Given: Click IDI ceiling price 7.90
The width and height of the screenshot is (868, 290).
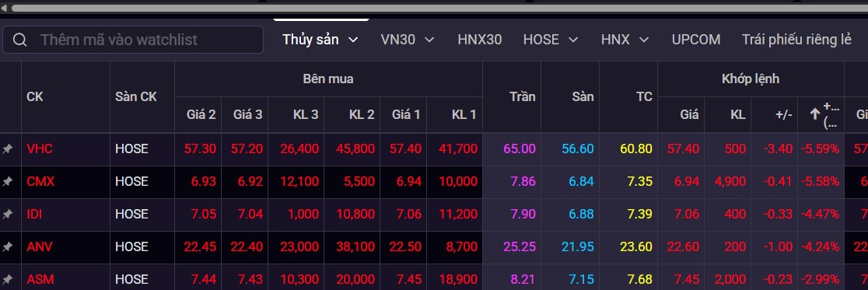Looking at the screenshot, I should [x=523, y=214].
